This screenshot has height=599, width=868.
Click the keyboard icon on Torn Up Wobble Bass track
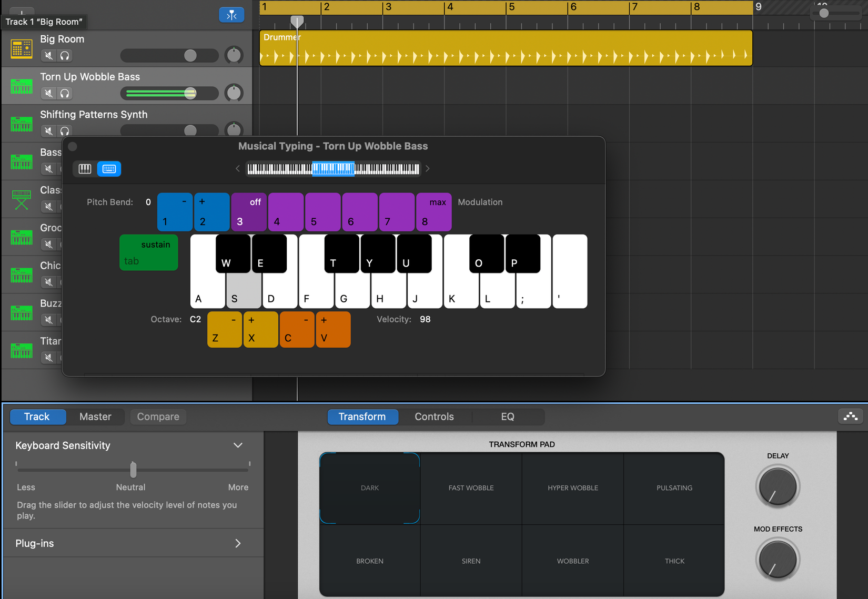21,86
